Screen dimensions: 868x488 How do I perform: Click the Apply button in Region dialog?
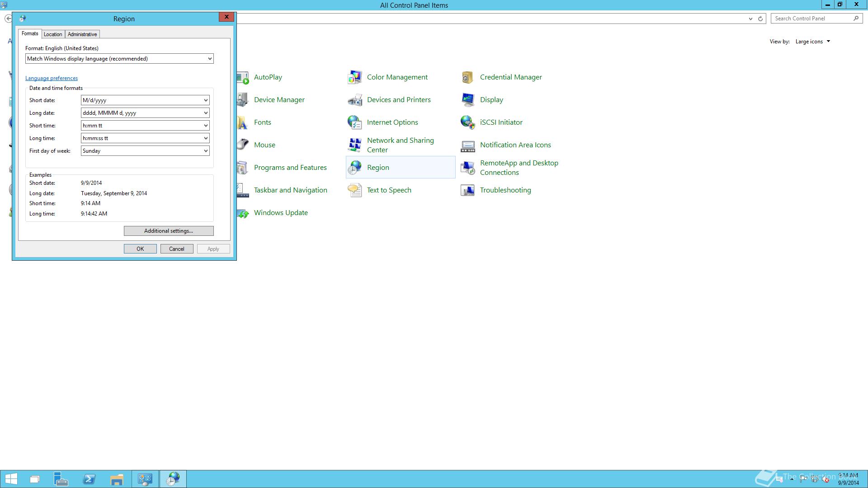tap(213, 249)
